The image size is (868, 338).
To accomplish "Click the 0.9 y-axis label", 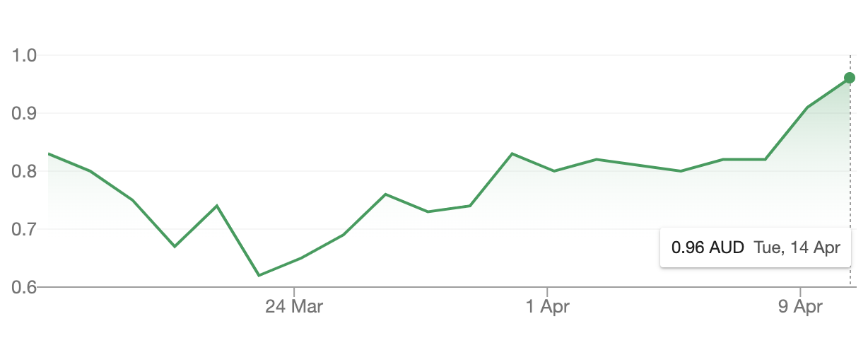I will coord(25,113).
